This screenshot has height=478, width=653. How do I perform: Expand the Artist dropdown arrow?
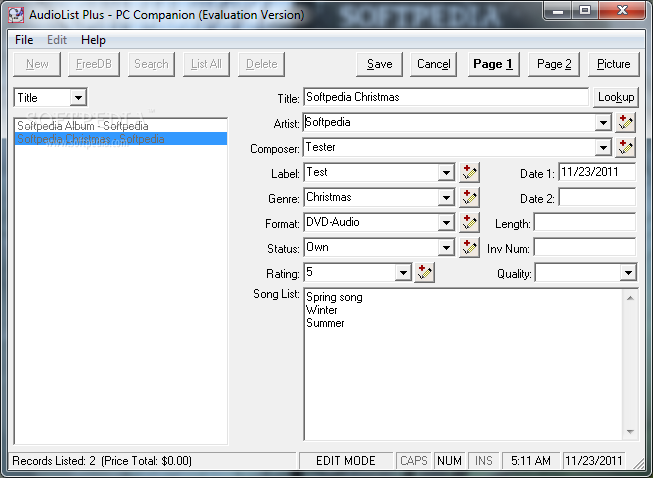[x=603, y=122]
